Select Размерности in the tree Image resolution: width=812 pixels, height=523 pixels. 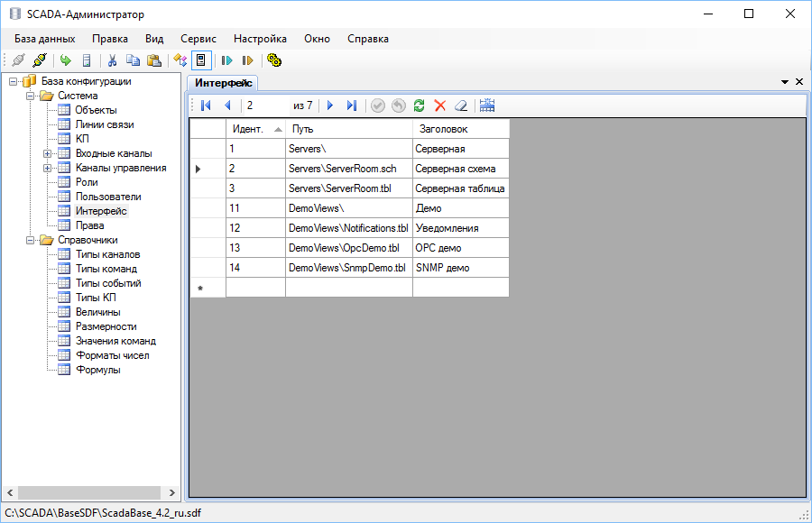(106, 326)
